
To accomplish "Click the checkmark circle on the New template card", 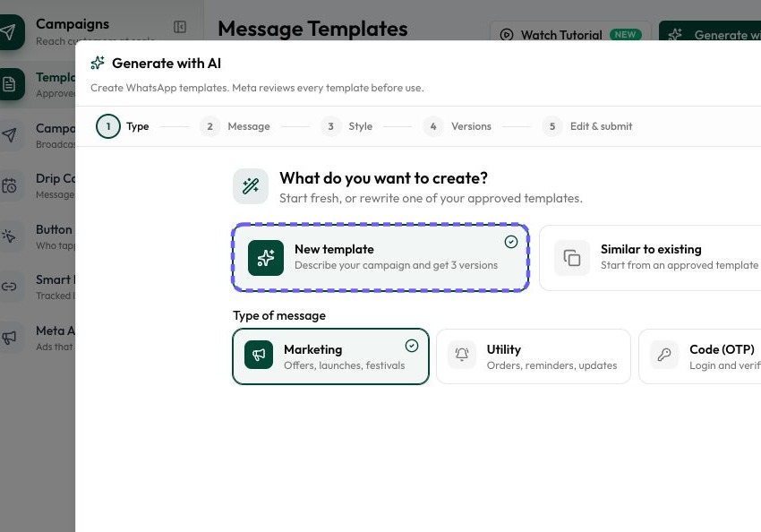I will pos(511,242).
